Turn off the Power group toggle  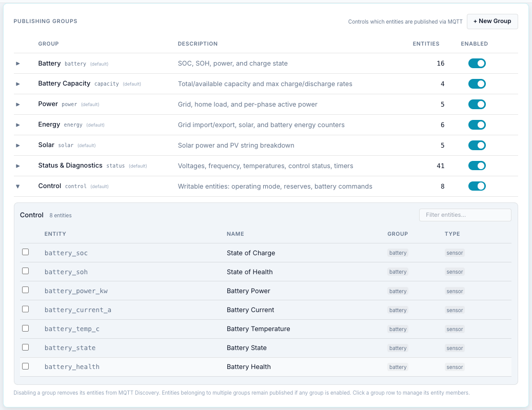[477, 105]
